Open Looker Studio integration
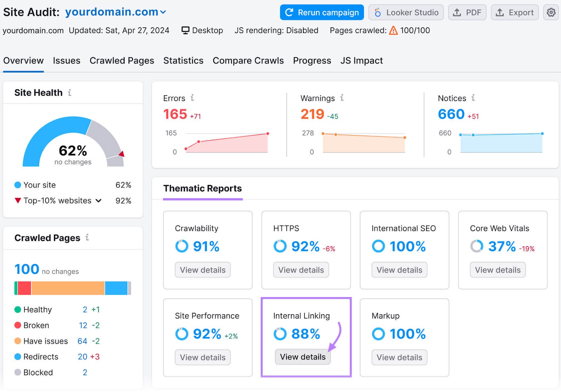561x392 pixels. (406, 12)
